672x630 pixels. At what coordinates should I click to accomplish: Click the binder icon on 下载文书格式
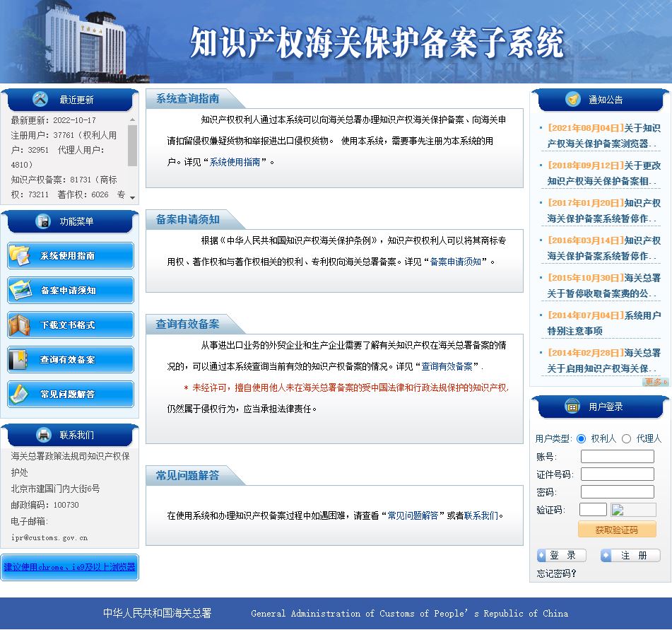coord(19,325)
